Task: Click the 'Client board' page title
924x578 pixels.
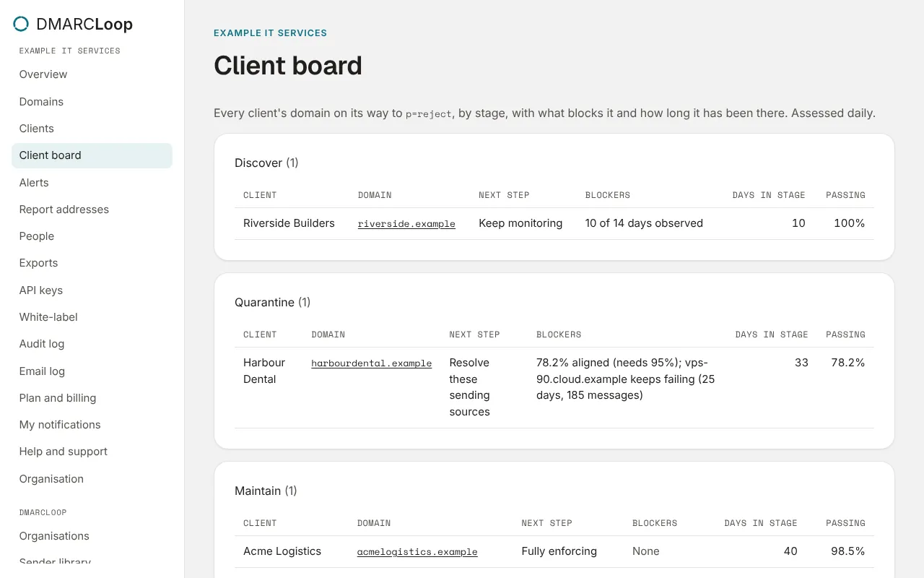Action: pyautogui.click(x=288, y=66)
